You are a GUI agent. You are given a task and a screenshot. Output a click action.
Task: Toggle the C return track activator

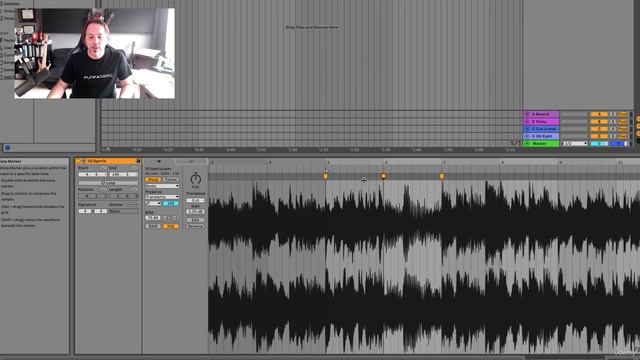click(x=599, y=129)
